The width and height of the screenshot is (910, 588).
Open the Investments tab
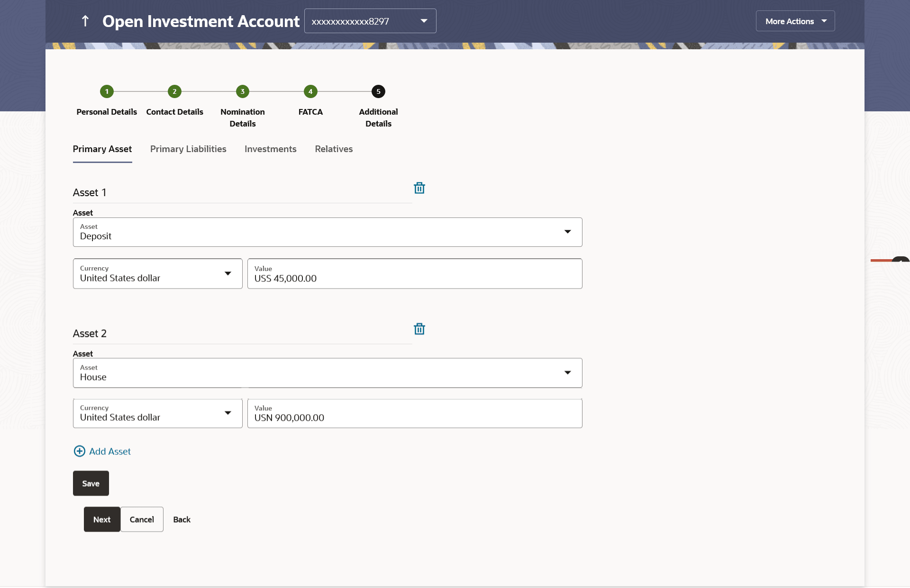(270, 149)
